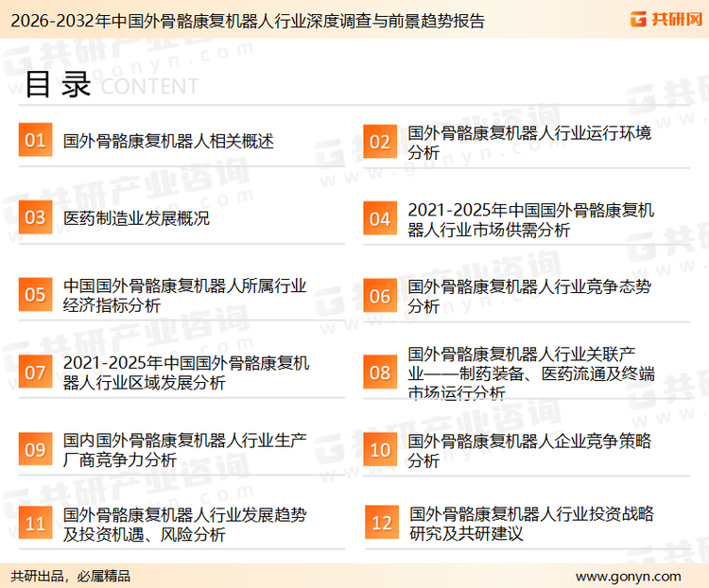
Task: Click the orange 04 number badge
Action: pos(380,218)
